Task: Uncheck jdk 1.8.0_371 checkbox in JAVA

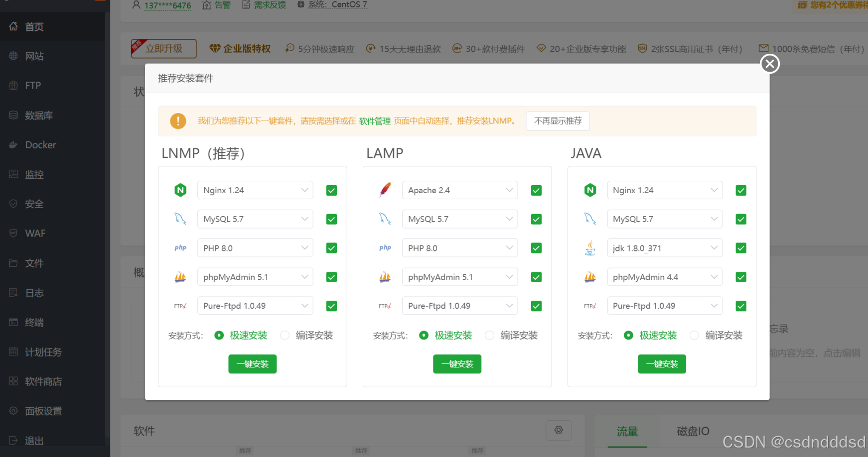Action: [741, 248]
